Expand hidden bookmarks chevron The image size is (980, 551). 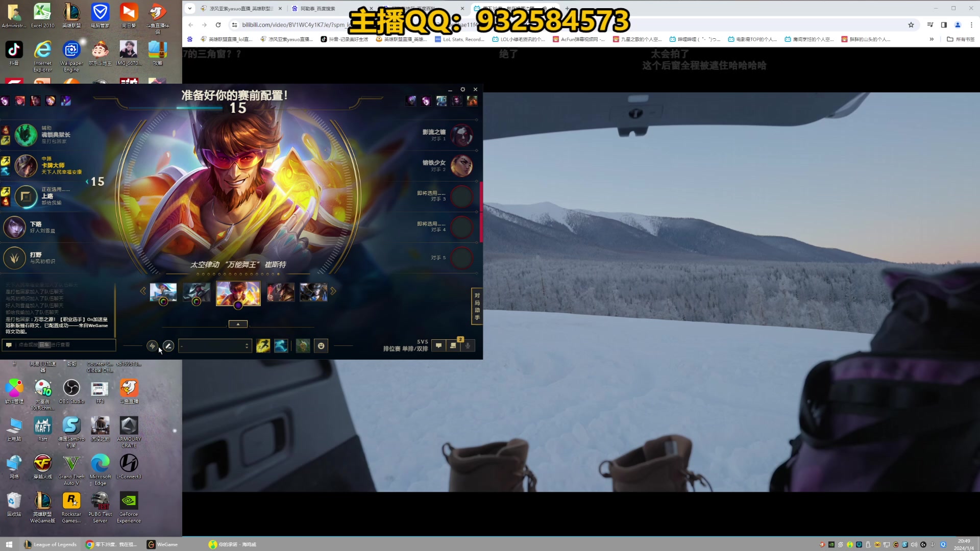932,39
